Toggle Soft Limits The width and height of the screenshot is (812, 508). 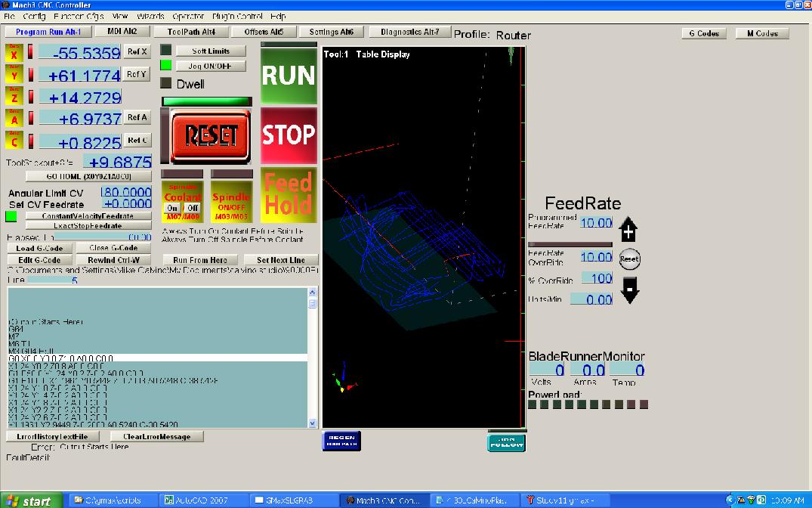[x=211, y=51]
